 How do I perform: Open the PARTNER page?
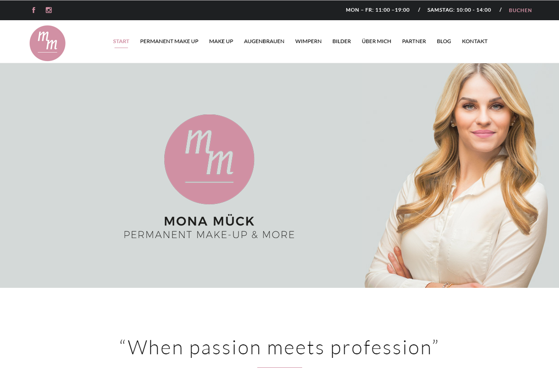(414, 41)
